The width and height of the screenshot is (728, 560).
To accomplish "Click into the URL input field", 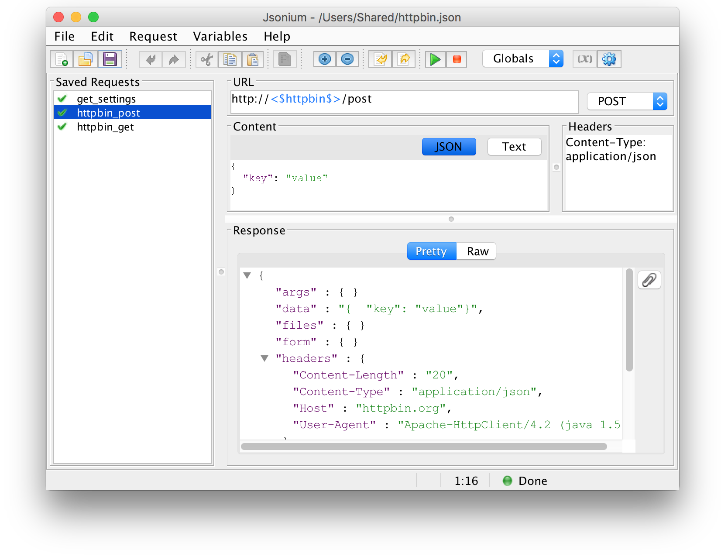I will pos(404,102).
